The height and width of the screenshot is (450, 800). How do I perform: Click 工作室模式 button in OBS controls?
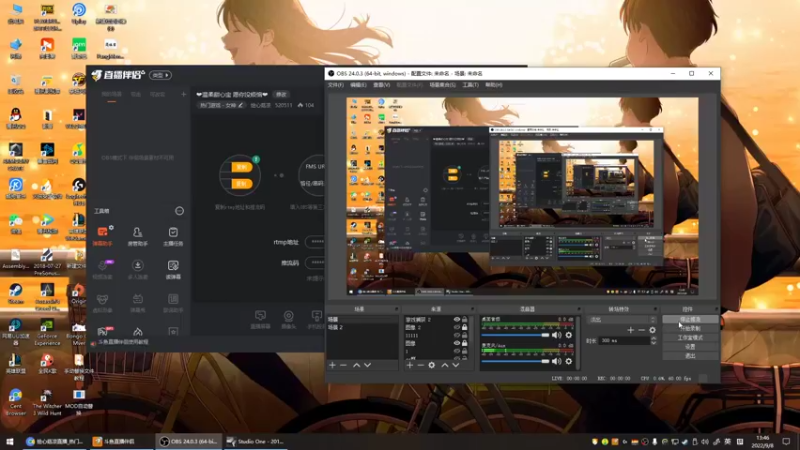click(x=690, y=338)
